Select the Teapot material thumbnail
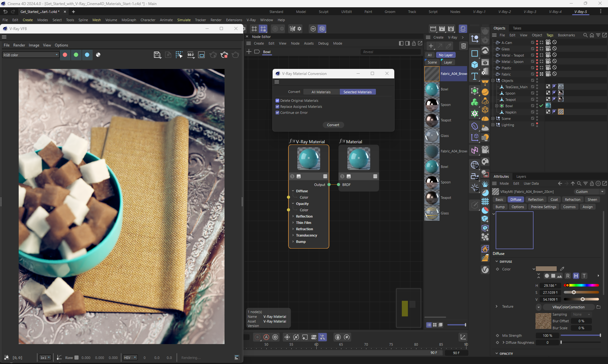Screen dimensions: 608x364 432,120
